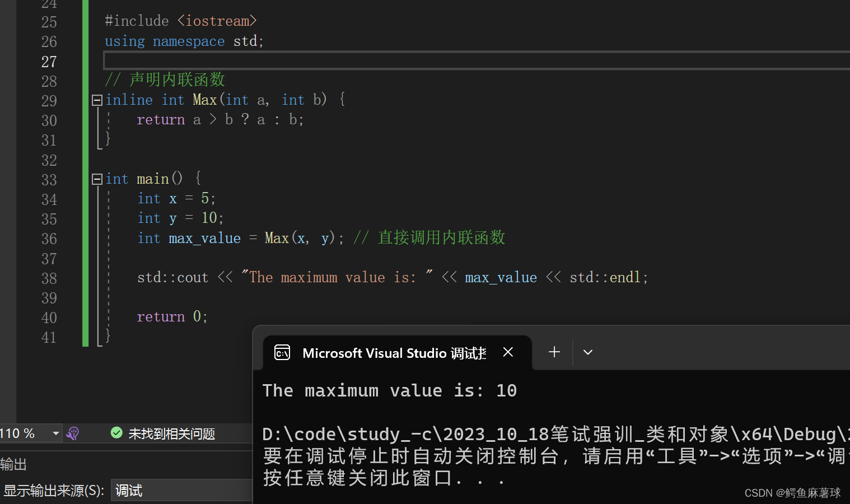Image resolution: width=850 pixels, height=504 pixels.
Task: Open the terminal profile dropdown chevron
Action: [x=588, y=352]
